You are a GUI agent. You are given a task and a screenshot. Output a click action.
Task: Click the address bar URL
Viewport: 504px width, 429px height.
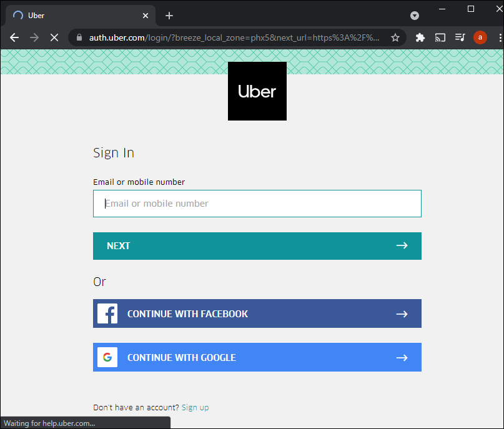tap(234, 37)
